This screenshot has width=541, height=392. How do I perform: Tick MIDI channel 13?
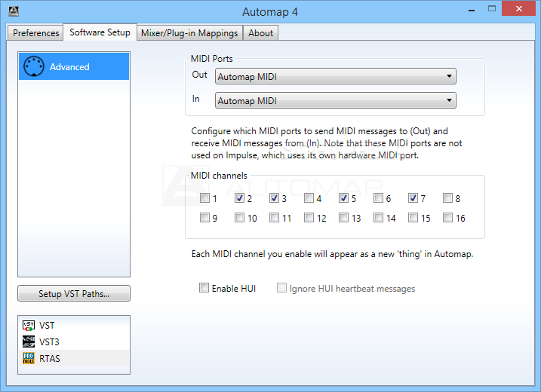point(343,218)
